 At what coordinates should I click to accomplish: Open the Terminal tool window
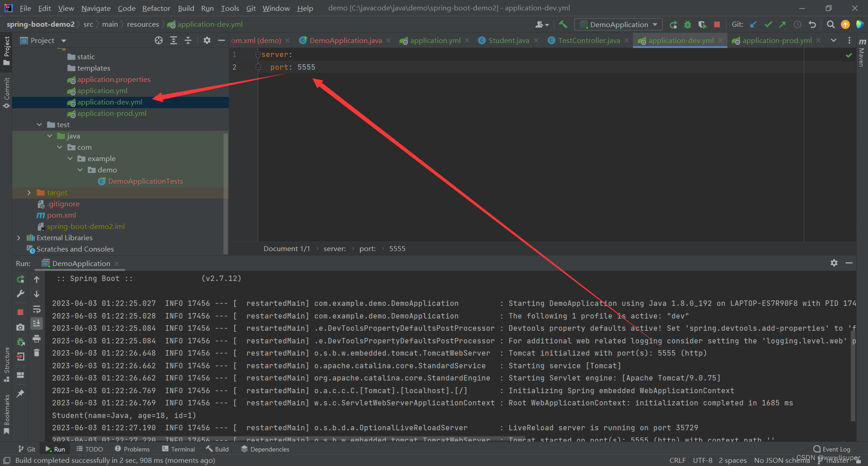pyautogui.click(x=179, y=449)
